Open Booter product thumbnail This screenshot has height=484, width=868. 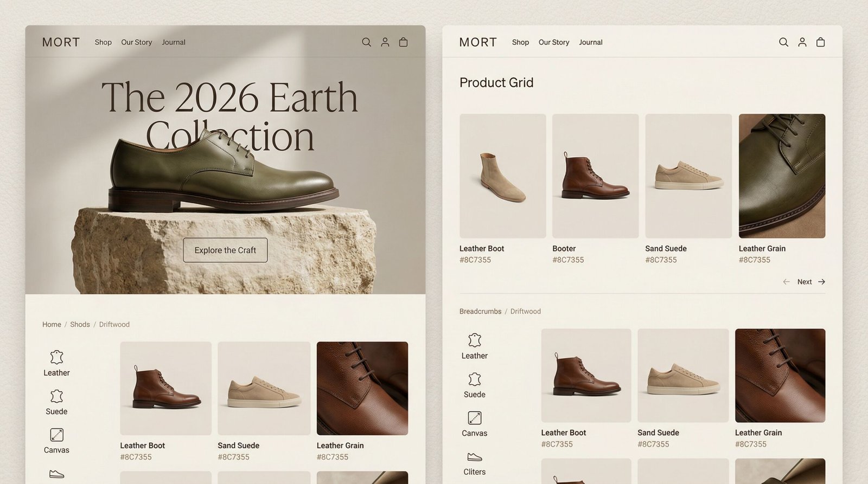(x=596, y=176)
